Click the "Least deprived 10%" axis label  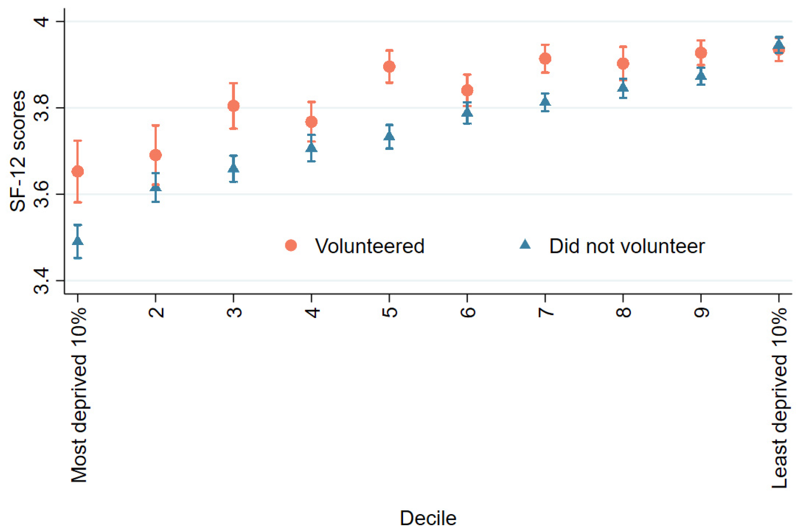pyautogui.click(x=779, y=398)
